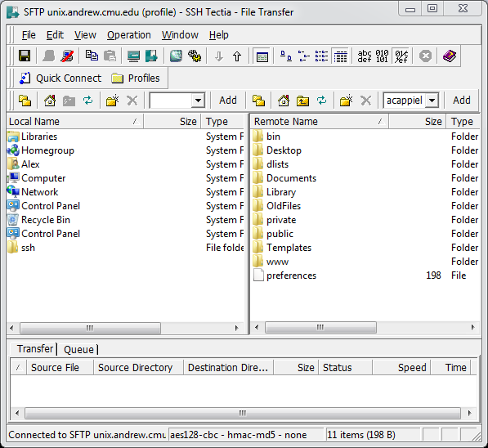
Task: Select ASCII transfer mode (abc def)
Action: click(365, 56)
